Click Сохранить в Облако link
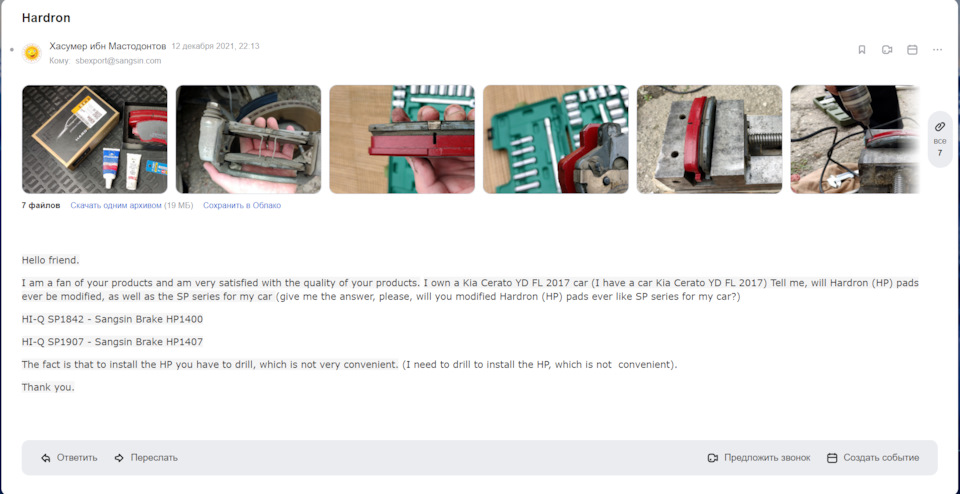960x494 pixels. 242,206
